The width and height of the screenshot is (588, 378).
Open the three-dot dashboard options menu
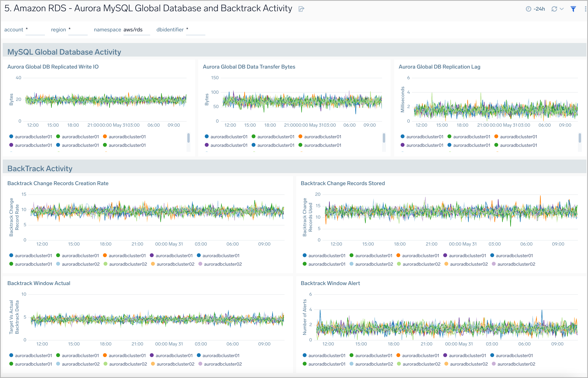pos(585,9)
